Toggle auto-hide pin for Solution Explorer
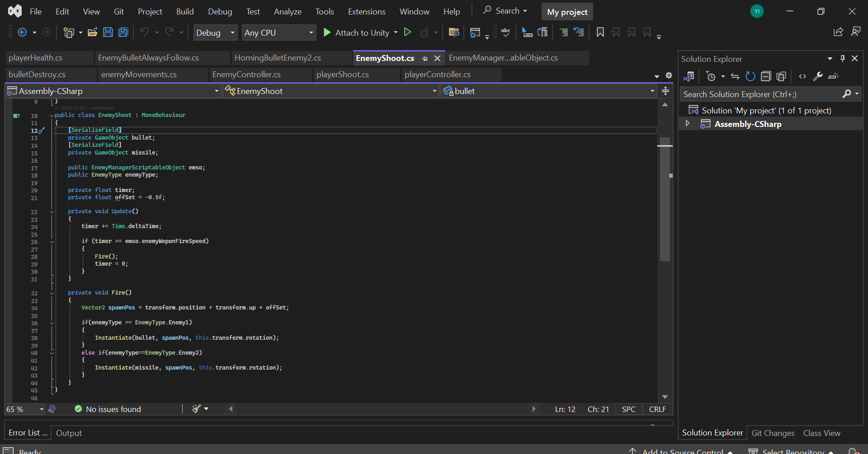The height and width of the screenshot is (454, 868). click(x=843, y=58)
